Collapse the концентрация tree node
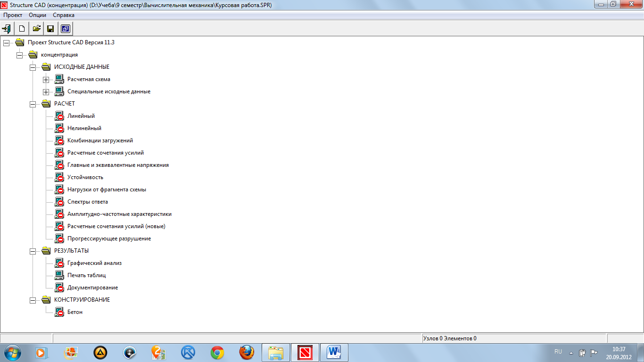The height and width of the screenshot is (362, 644). pos(19,55)
